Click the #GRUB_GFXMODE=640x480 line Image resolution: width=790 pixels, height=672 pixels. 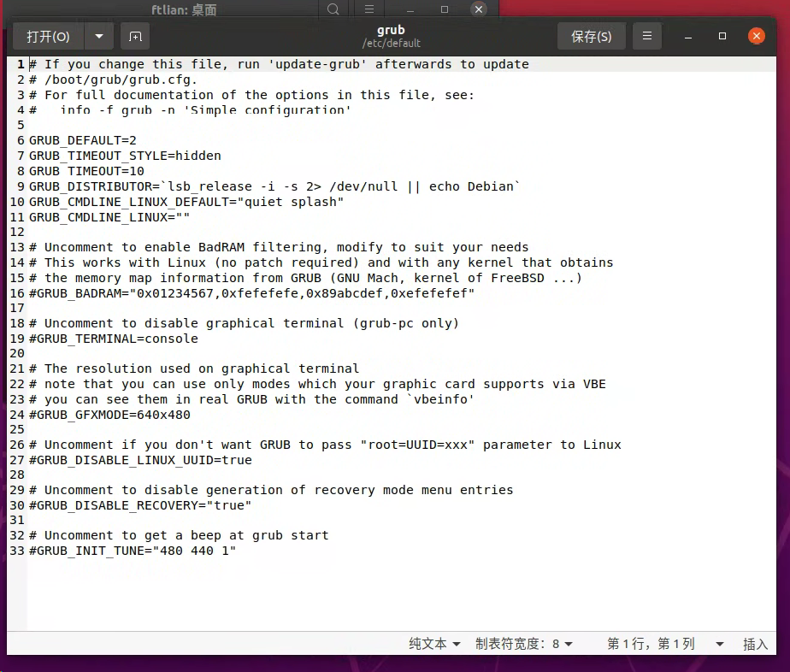(x=109, y=415)
